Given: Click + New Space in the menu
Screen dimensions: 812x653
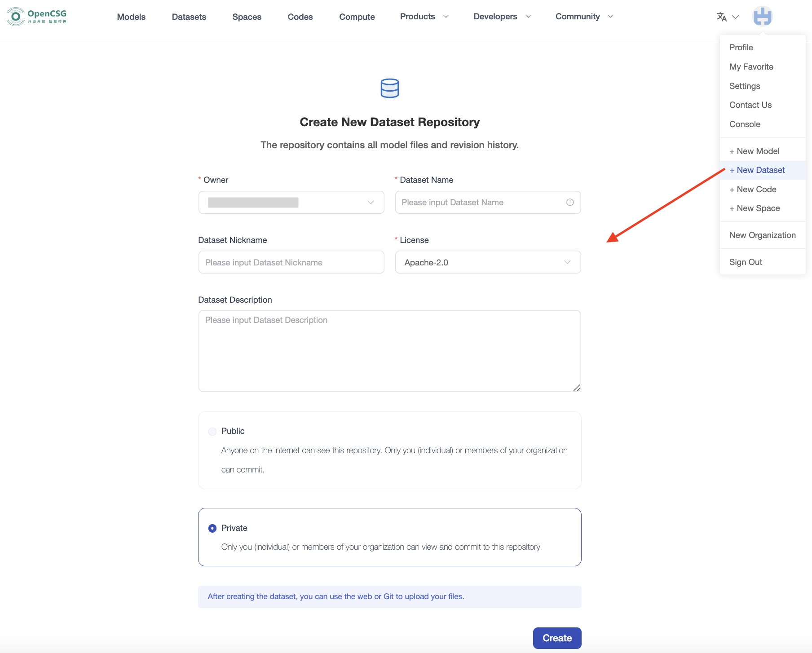Looking at the screenshot, I should pos(755,208).
